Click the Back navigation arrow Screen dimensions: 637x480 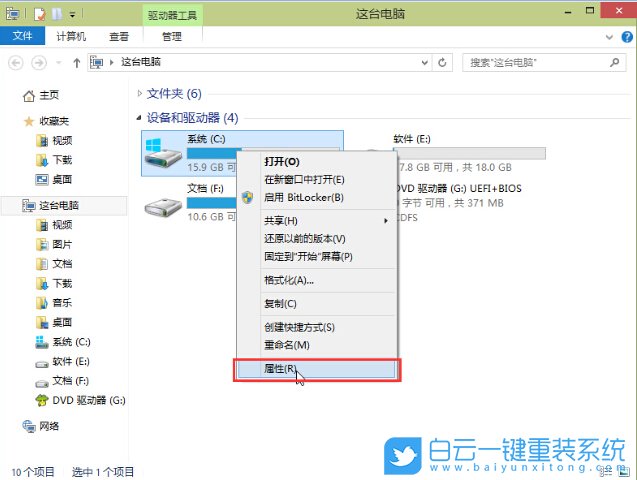pos(16,63)
